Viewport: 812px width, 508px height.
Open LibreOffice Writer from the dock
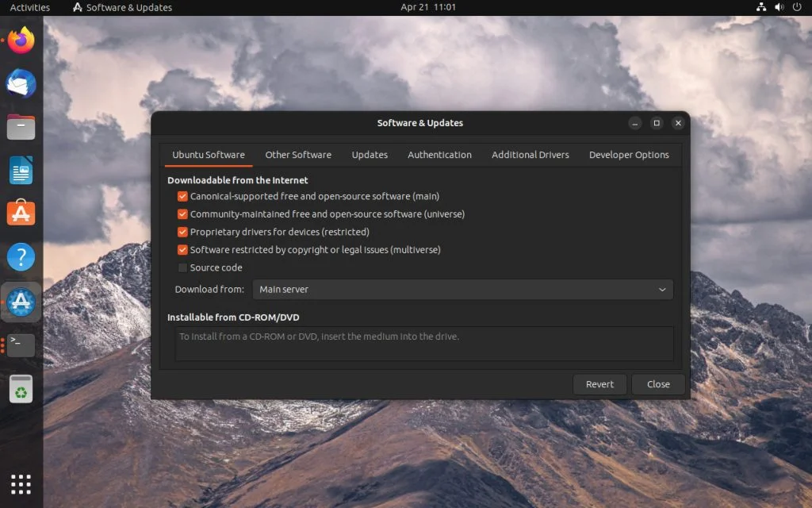[x=20, y=168]
